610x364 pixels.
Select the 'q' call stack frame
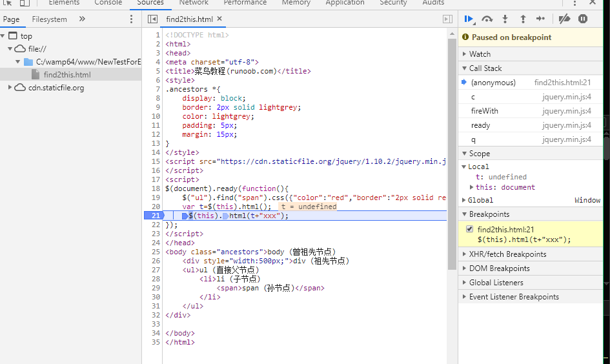(x=531, y=139)
